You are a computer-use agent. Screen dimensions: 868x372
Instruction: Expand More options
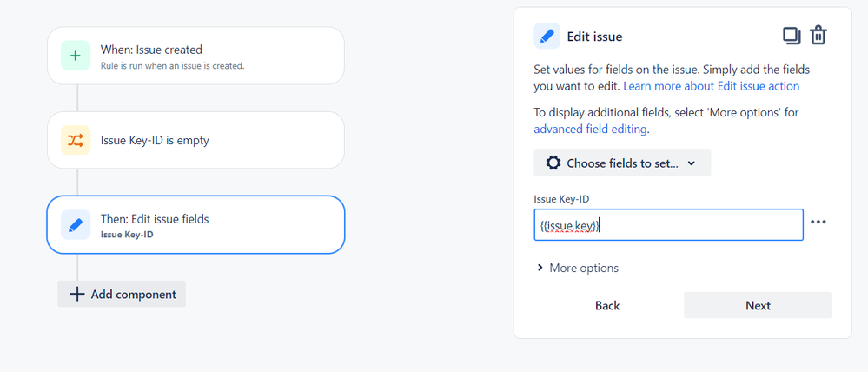coord(578,268)
